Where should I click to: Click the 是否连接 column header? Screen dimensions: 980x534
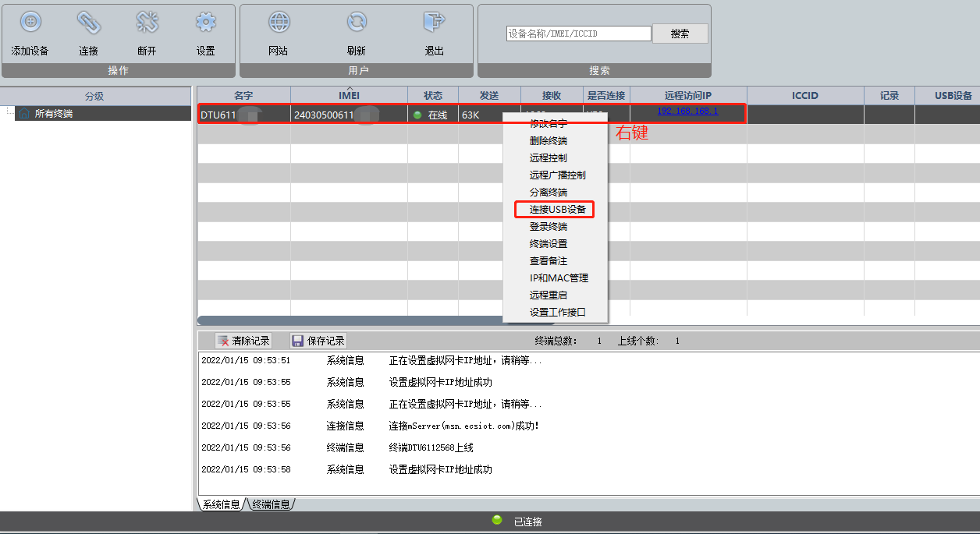[x=606, y=96]
